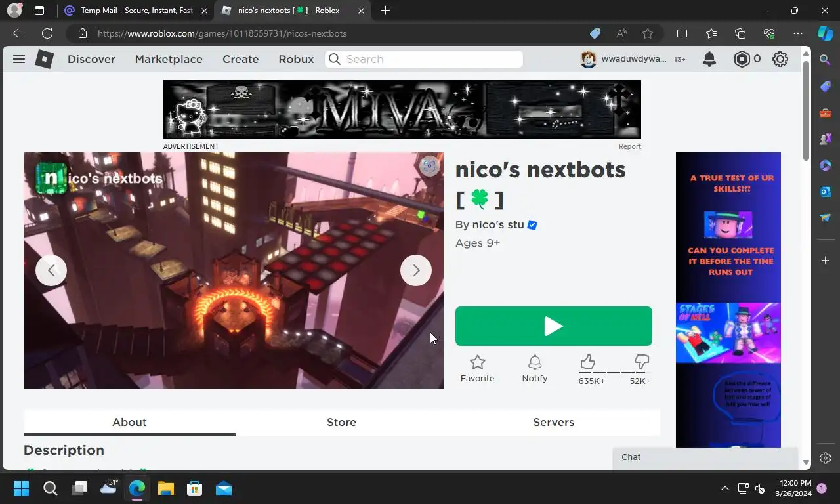Switch to the Temp Mail tab
The height and width of the screenshot is (504, 840).
pyautogui.click(x=136, y=10)
